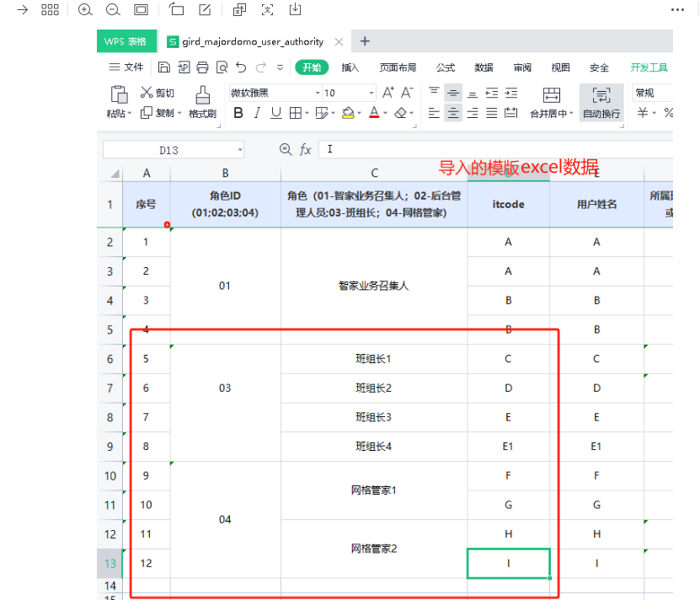Click the decrease indent icon
This screenshot has height=600, width=700.
492,93
